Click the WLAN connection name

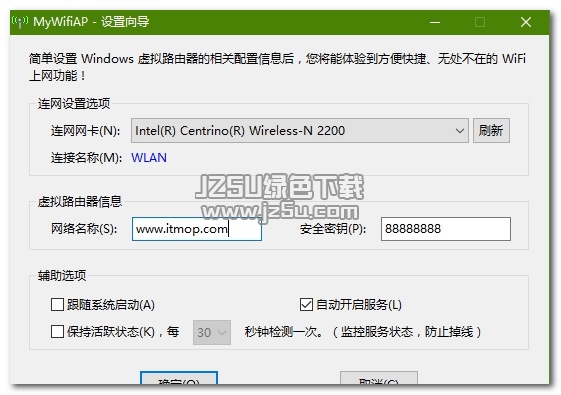(x=149, y=157)
